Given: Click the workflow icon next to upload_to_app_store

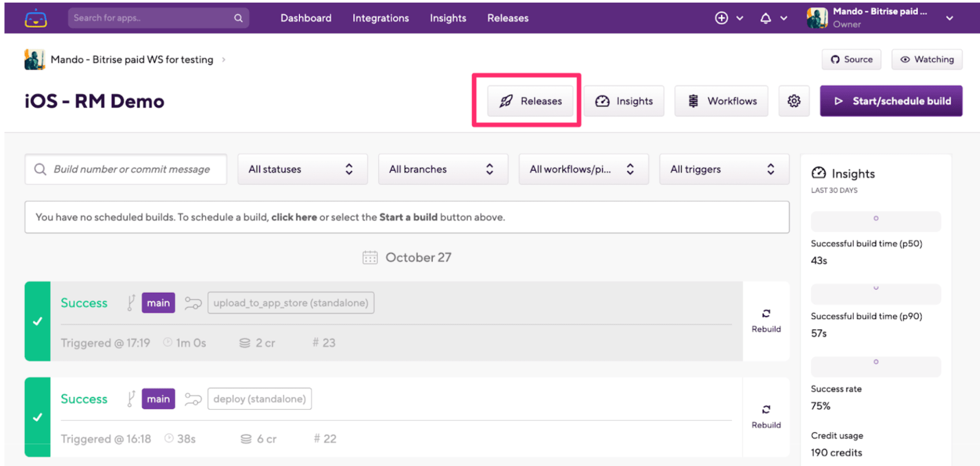Looking at the screenshot, I should [x=193, y=303].
